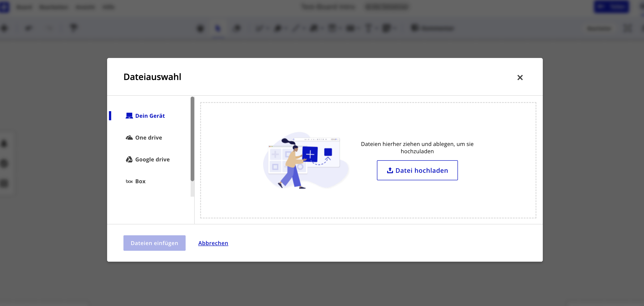644x306 pixels.
Task: Click the Google Drive triangle icon
Action: (x=129, y=159)
